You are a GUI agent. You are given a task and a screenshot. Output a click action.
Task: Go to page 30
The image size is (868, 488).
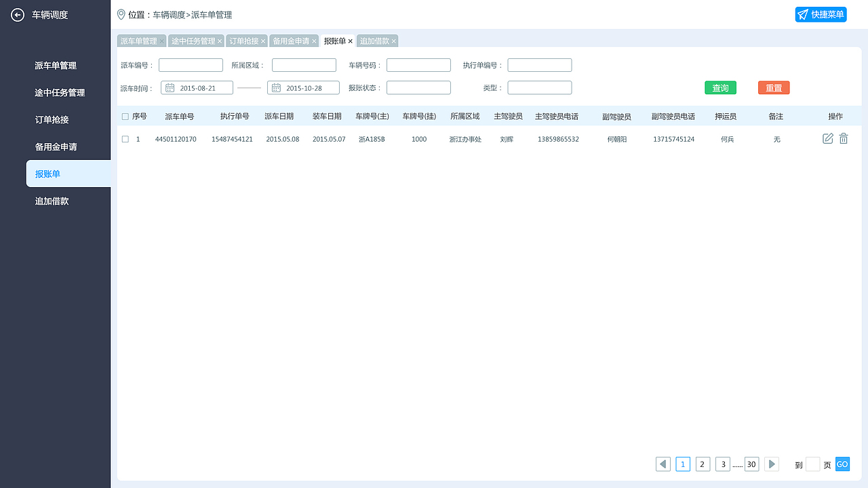click(751, 464)
